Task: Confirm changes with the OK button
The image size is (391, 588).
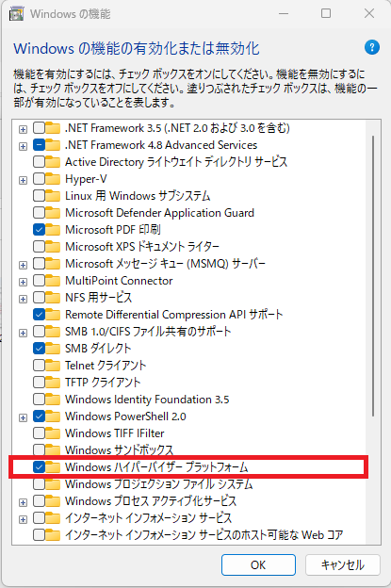Action: click(258, 564)
